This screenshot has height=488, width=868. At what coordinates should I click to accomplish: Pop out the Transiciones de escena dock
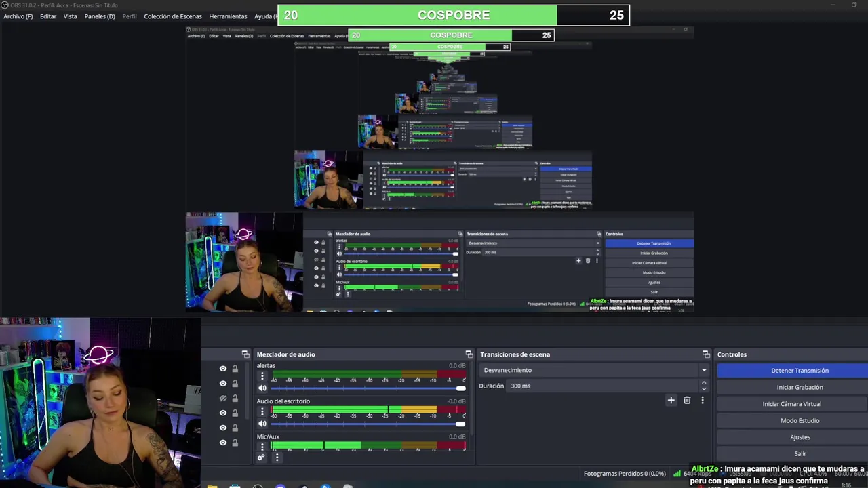click(706, 354)
